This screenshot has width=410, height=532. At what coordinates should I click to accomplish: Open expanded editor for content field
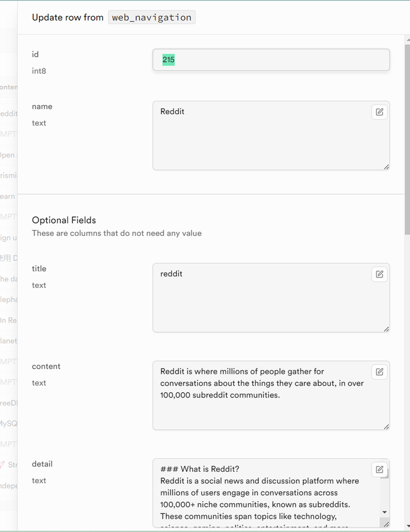click(x=379, y=372)
